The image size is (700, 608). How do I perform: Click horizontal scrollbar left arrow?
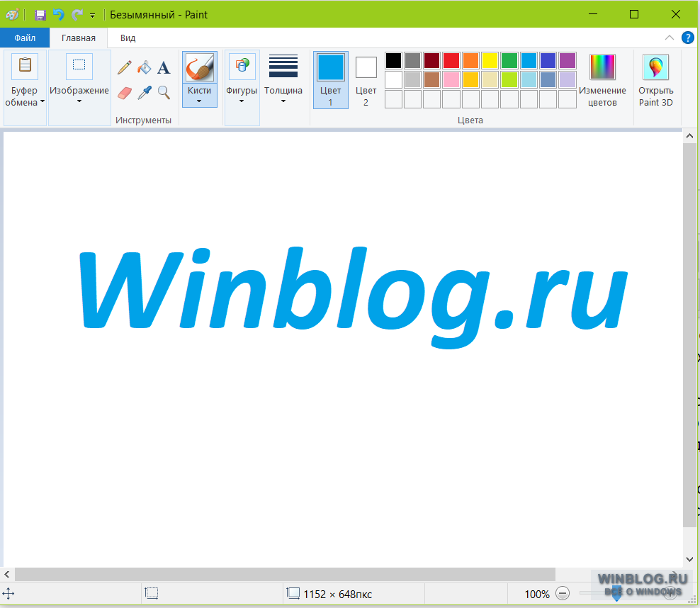click(6, 575)
